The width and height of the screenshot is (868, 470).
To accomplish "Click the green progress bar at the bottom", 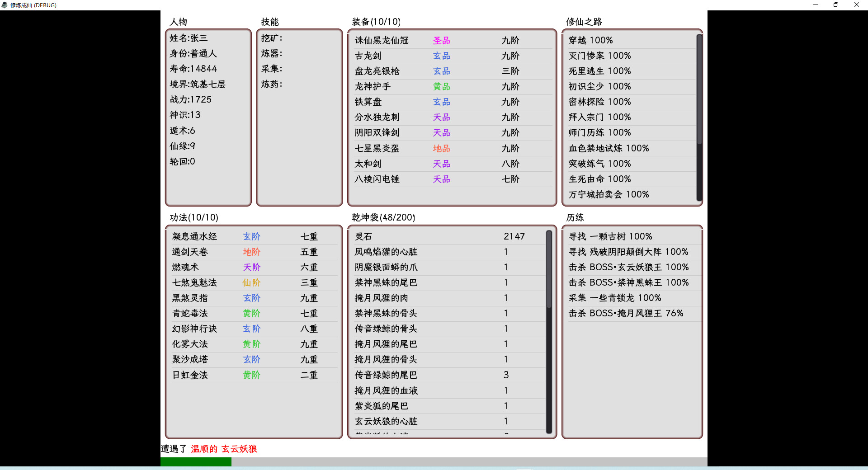I will [195, 462].
